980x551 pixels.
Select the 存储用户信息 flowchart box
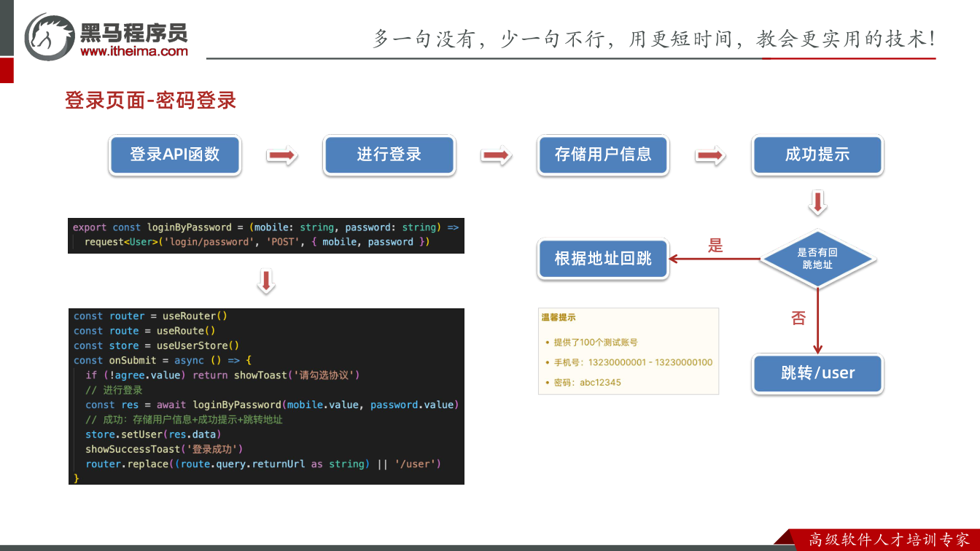(x=603, y=155)
